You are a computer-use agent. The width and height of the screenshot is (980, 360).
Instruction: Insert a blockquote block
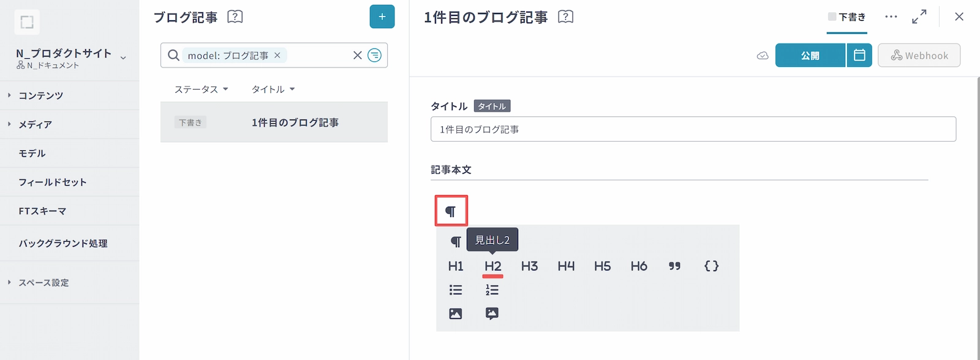(x=674, y=266)
